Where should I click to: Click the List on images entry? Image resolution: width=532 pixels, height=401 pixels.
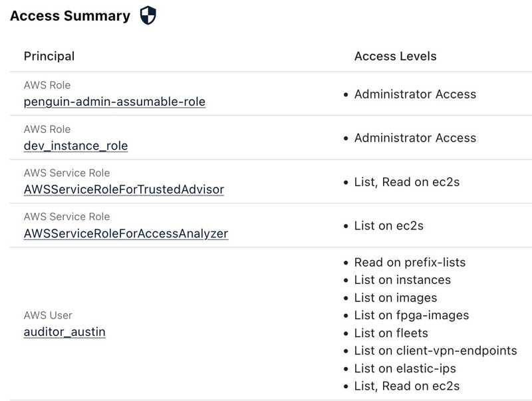pos(395,297)
